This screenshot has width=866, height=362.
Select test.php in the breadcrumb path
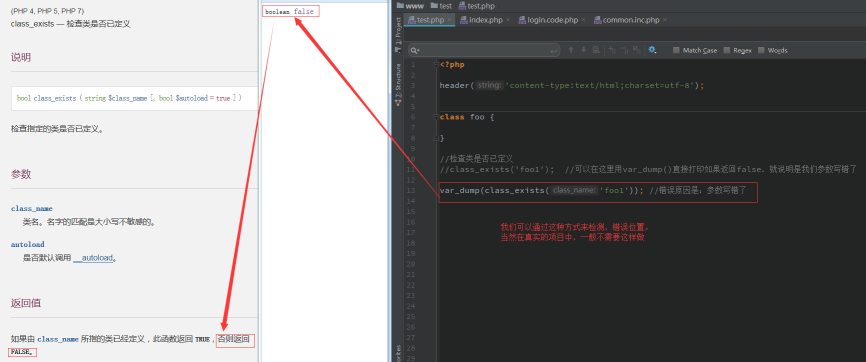[476, 6]
